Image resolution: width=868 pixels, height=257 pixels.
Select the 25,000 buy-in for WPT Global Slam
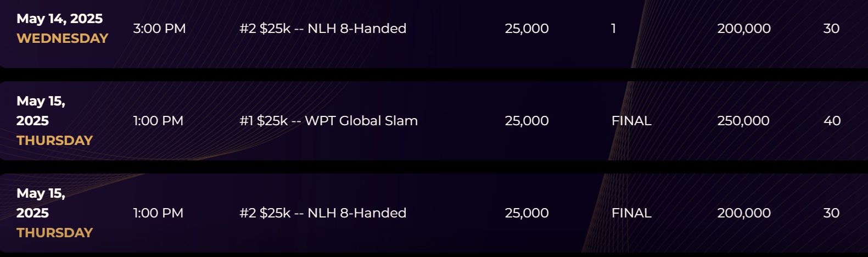tap(527, 121)
